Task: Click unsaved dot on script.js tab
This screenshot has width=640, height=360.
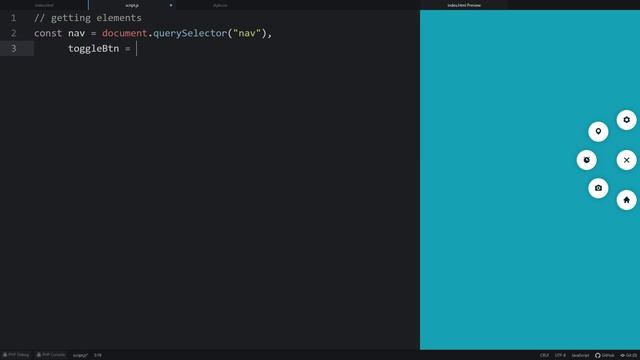Action: tap(171, 5)
